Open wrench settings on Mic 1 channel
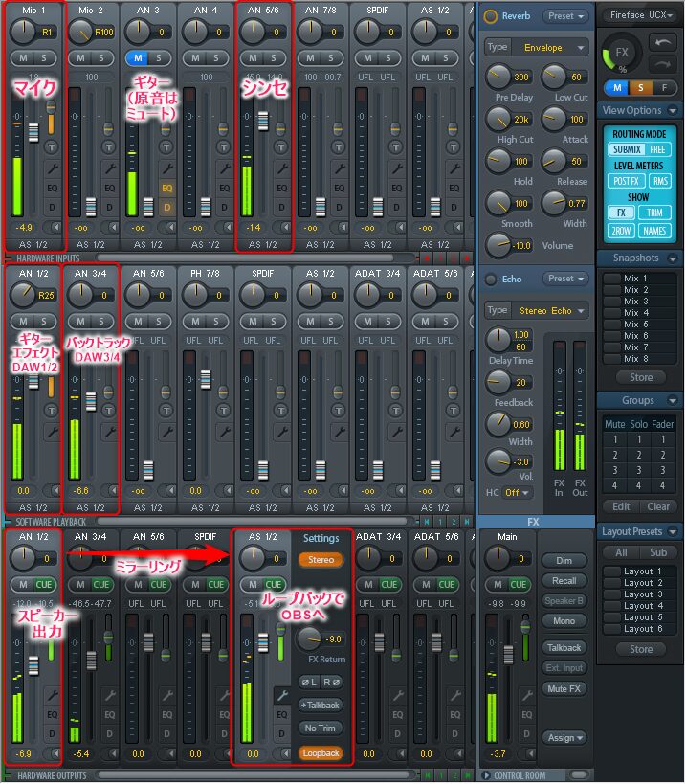 tap(52, 168)
